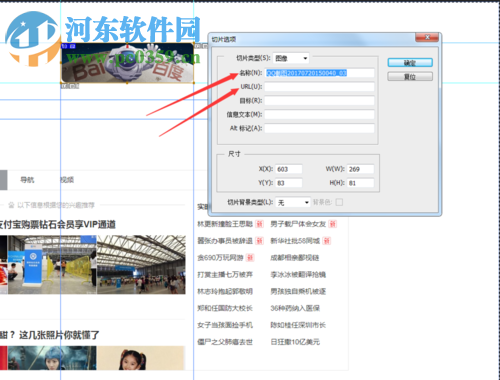Click news item 日狂撒10亿美元
The image size is (500, 380).
click(x=295, y=342)
